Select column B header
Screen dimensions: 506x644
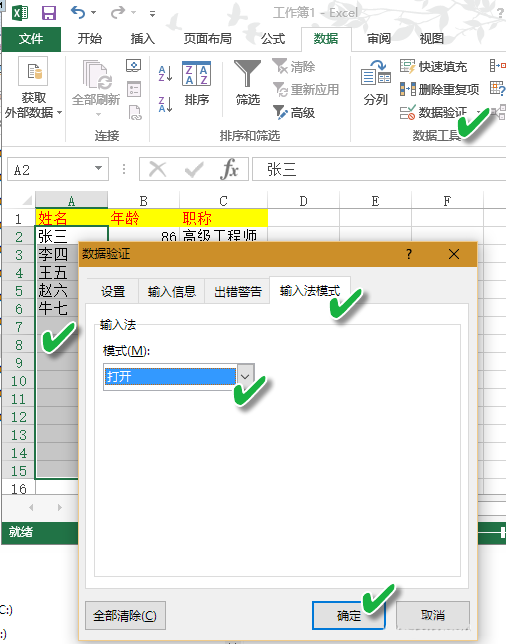click(x=143, y=200)
